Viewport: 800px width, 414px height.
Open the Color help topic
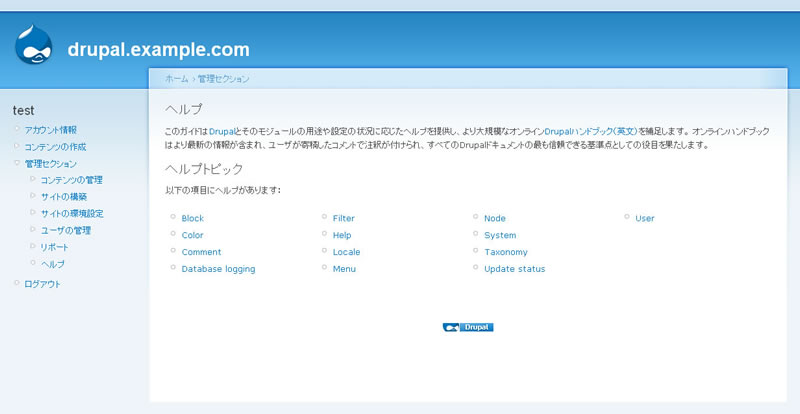(x=192, y=235)
